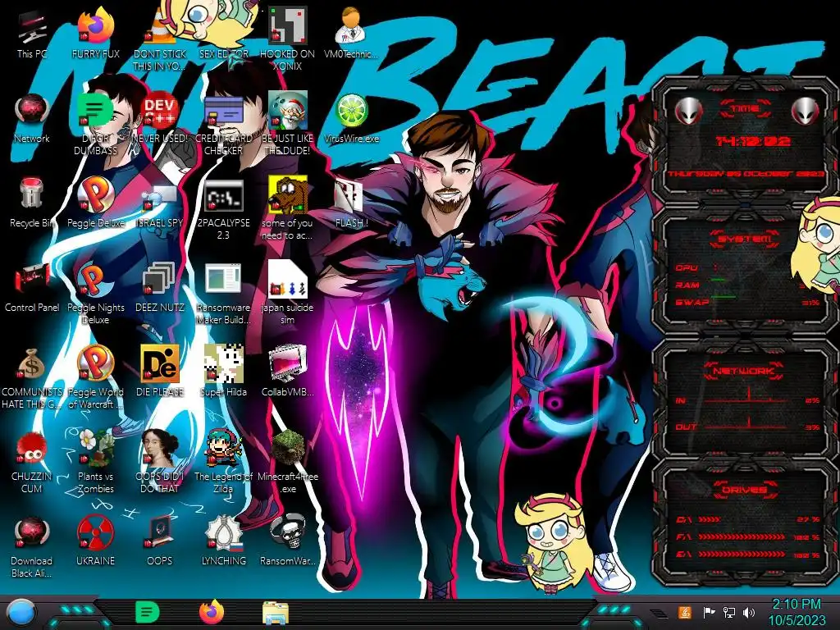Image resolution: width=840 pixels, height=630 pixels.
Task: Click the Start orb button
Action: click(21, 613)
